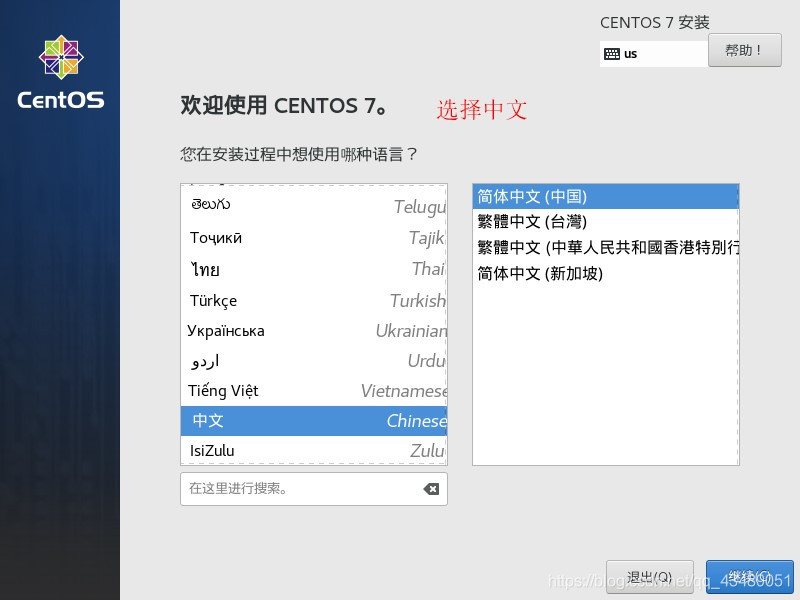This screenshot has height=600, width=800.
Task: Click the CentOS logo in the sidebar
Action: [x=61, y=72]
